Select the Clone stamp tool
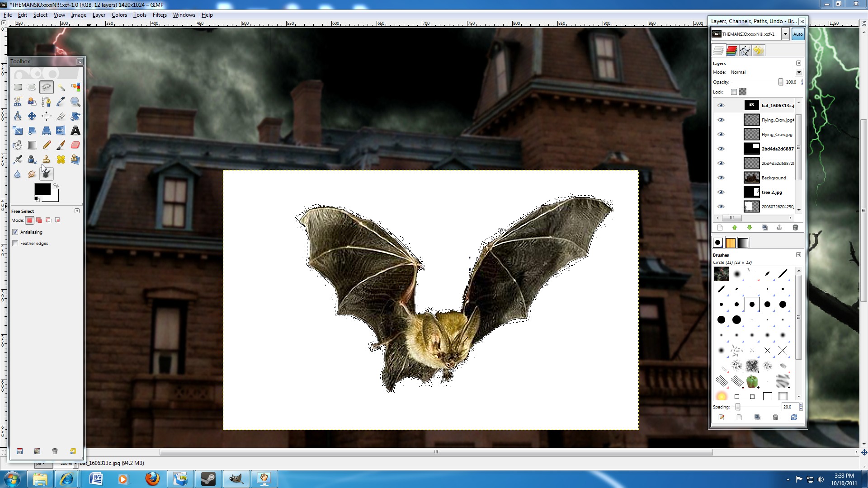 point(46,160)
